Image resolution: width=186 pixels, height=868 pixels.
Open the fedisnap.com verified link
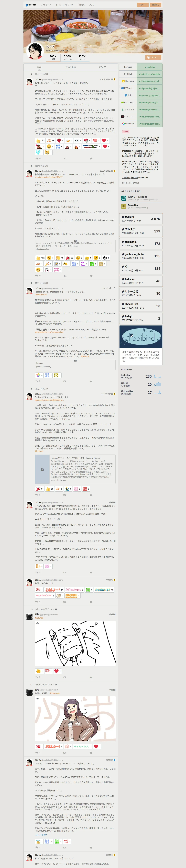coord(149,124)
